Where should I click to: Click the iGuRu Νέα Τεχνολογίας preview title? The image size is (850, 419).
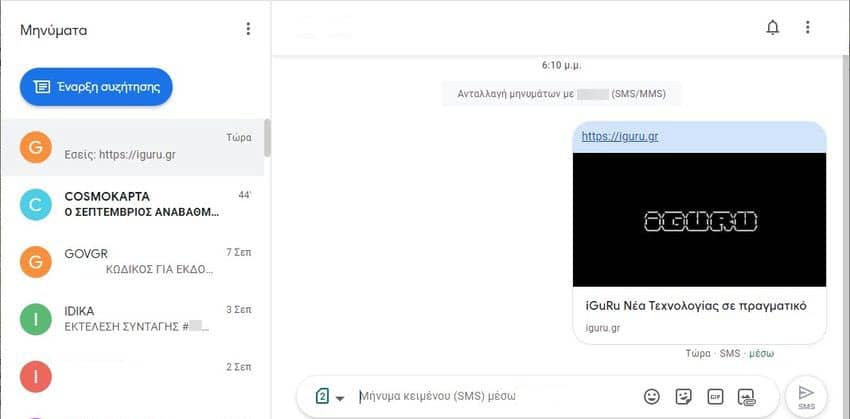click(x=696, y=306)
